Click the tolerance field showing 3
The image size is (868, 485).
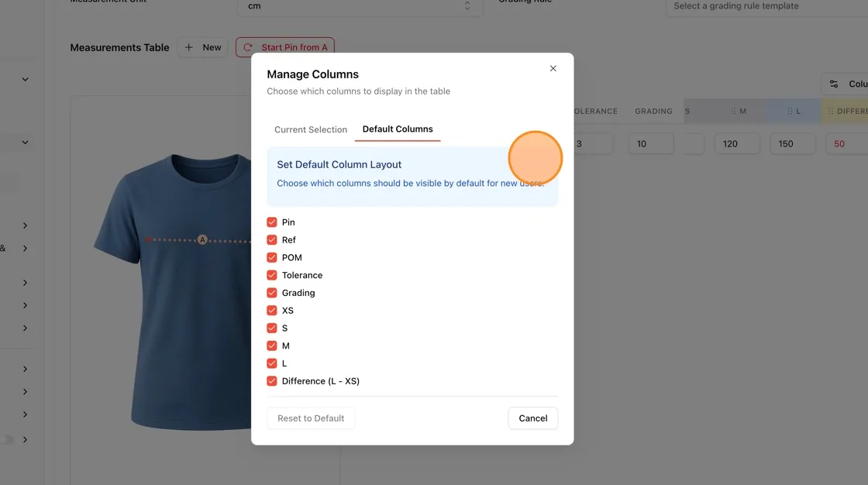[593, 144]
